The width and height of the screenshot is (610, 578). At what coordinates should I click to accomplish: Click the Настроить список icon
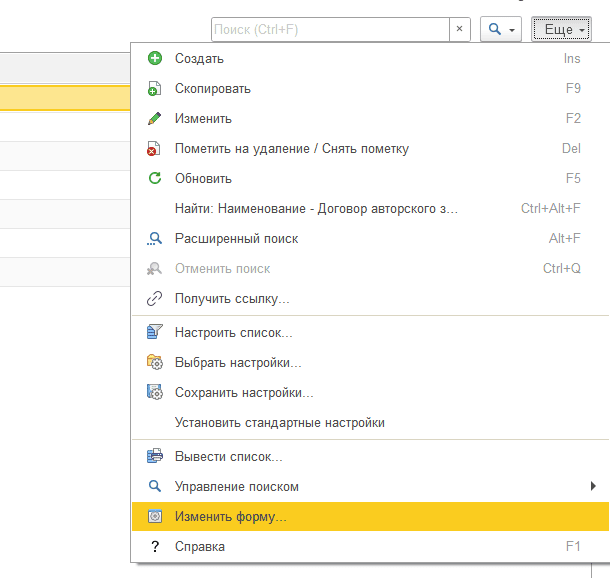pos(154,333)
